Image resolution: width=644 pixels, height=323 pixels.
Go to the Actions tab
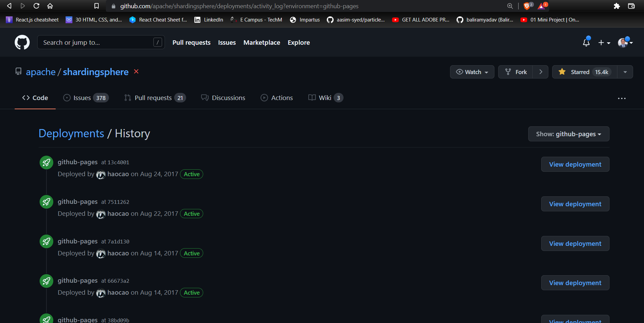(x=277, y=98)
